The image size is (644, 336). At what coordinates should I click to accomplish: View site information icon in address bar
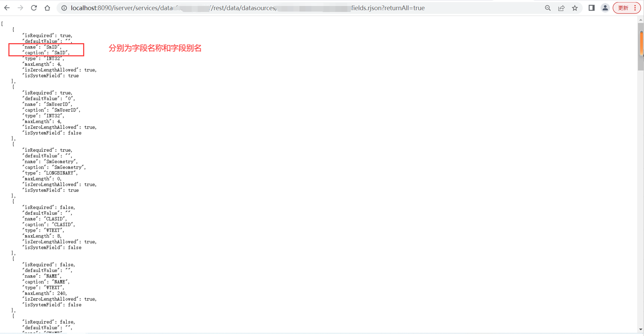point(64,8)
